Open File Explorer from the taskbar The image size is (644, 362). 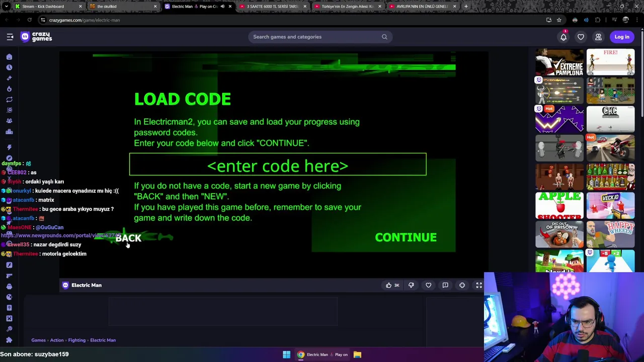(x=357, y=354)
